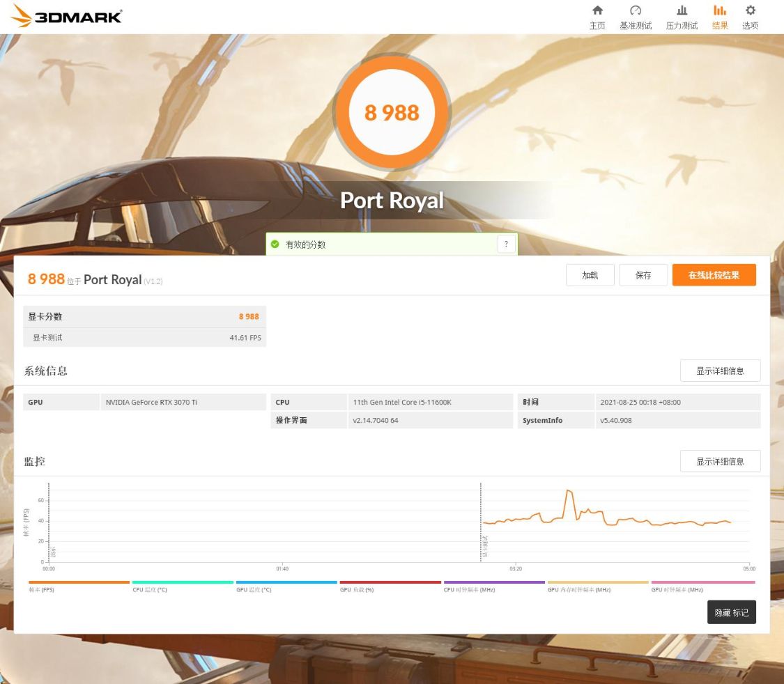The width and height of the screenshot is (784, 684).
Task: Click the green valid score checkmark
Action: tap(275, 244)
